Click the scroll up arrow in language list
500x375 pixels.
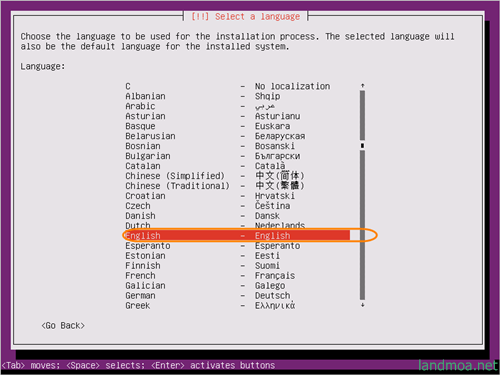coord(362,86)
